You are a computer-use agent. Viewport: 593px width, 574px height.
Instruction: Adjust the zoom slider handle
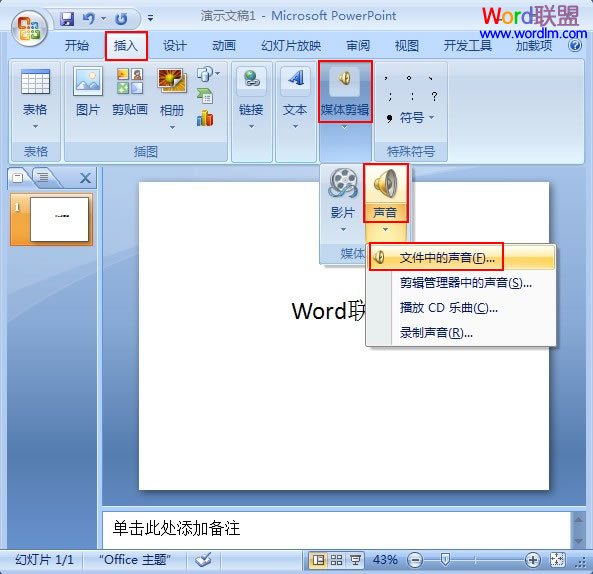click(446, 560)
